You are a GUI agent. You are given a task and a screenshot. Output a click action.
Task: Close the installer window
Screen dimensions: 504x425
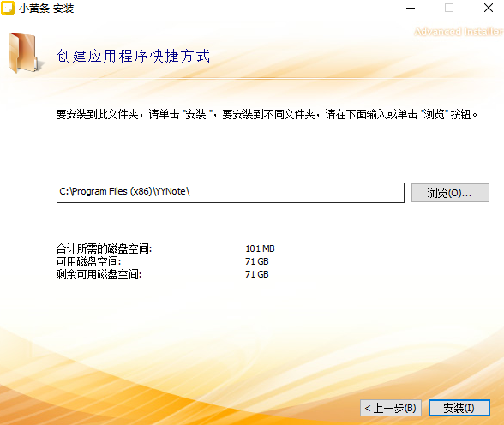pyautogui.click(x=489, y=8)
